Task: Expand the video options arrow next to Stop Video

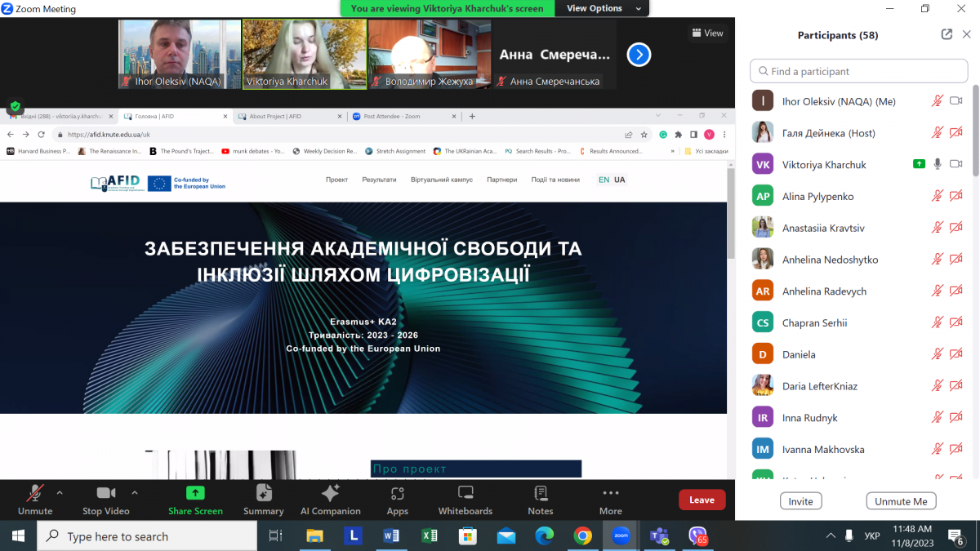Action: pyautogui.click(x=133, y=492)
